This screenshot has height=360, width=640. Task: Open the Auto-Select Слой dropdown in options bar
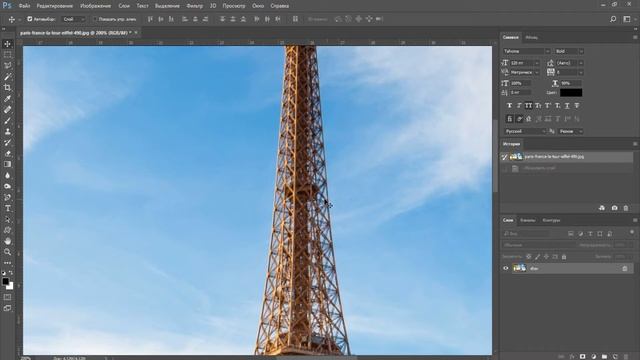click(74, 19)
